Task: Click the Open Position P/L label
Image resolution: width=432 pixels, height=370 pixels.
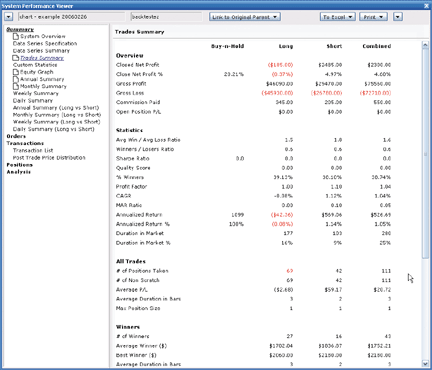Action: tap(138, 112)
